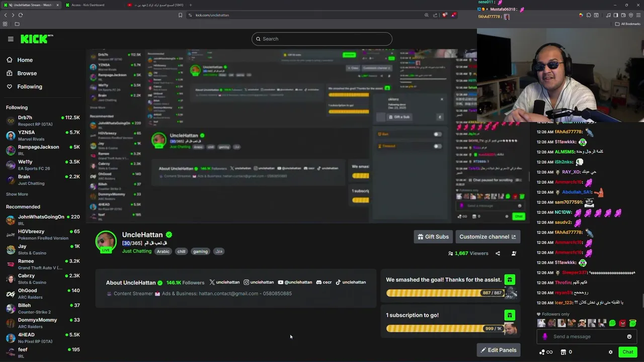Click the 1,667 Viewers count

[x=468, y=253]
